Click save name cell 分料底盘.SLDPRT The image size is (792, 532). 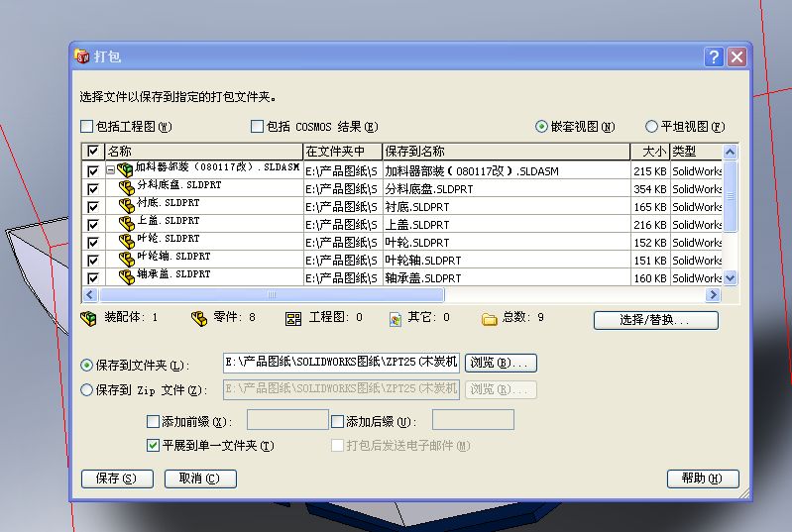(x=507, y=189)
